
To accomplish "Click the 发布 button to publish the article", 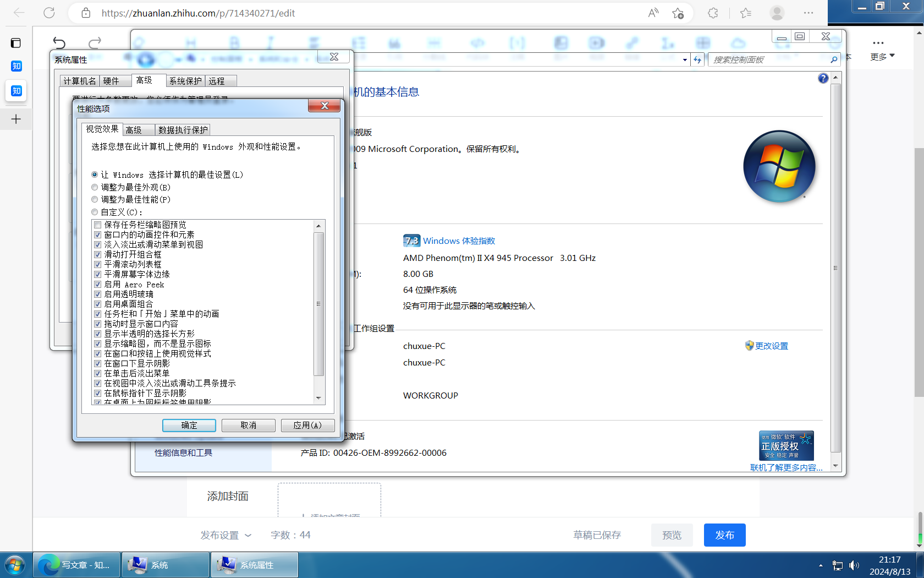I will click(724, 535).
